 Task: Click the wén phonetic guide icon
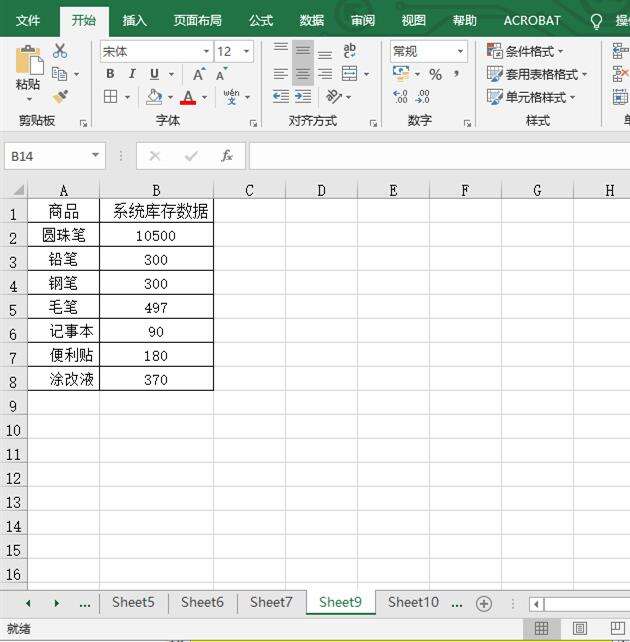point(231,97)
